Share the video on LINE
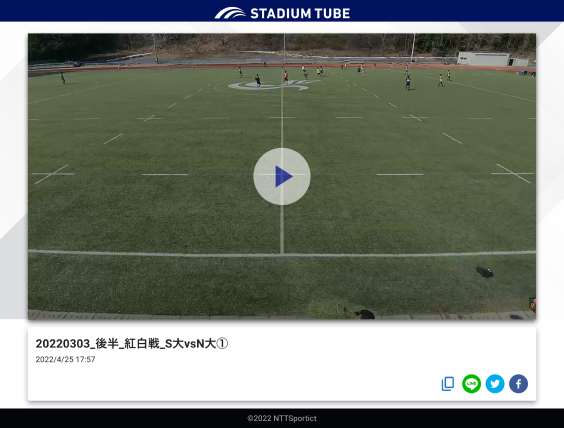 (471, 384)
